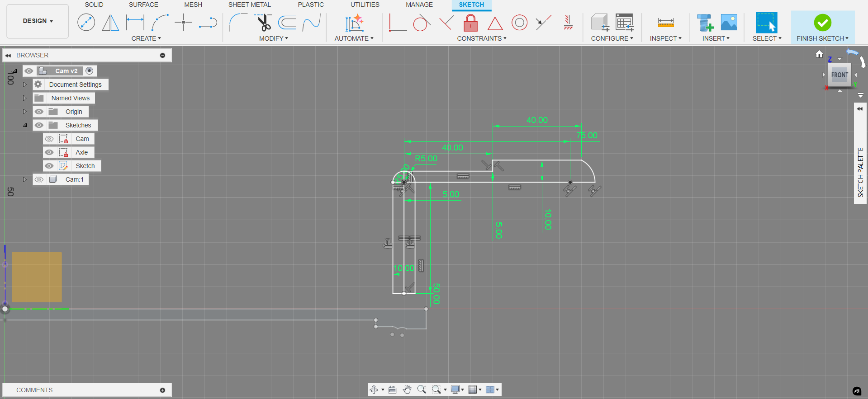Switch to the UTILITIES tab

point(365,5)
